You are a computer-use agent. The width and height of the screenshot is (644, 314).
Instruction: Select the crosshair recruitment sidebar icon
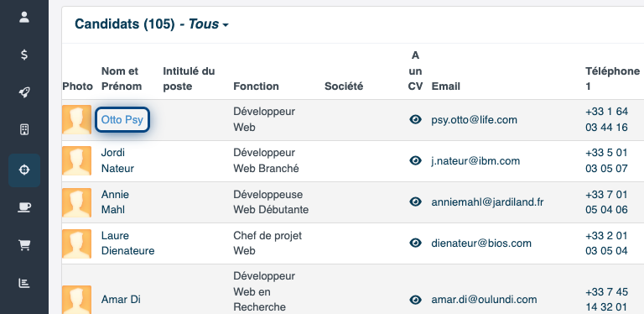tap(24, 170)
